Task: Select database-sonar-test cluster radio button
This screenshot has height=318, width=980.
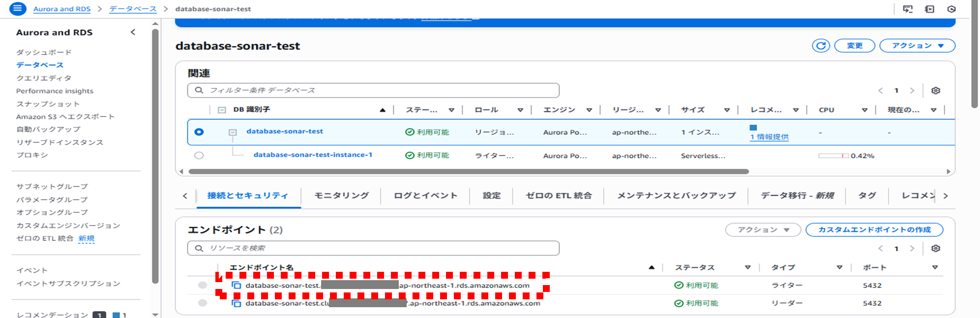Action: pos(199,132)
